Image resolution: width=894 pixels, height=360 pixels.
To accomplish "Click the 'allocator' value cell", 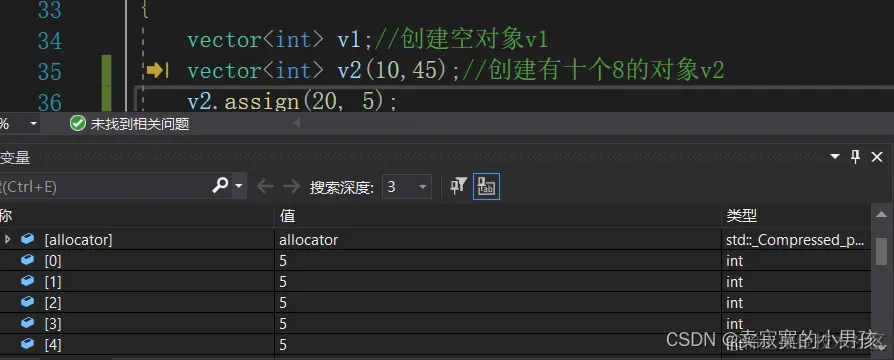I will coord(497,240).
